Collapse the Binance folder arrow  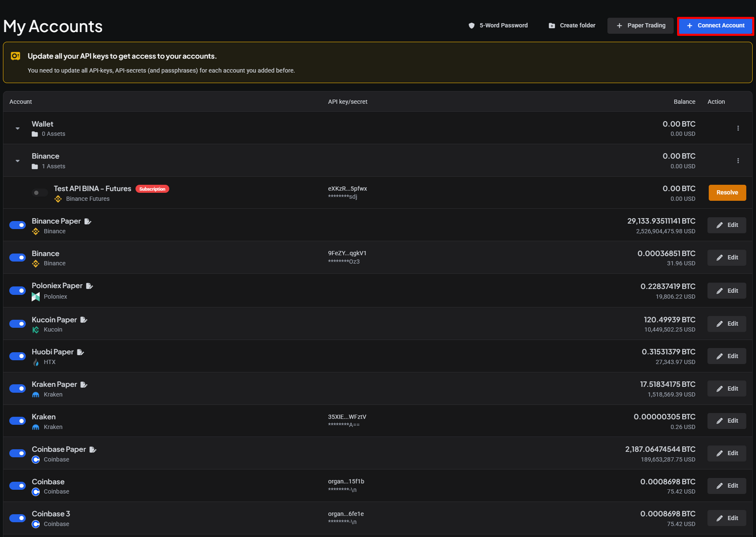tap(17, 161)
